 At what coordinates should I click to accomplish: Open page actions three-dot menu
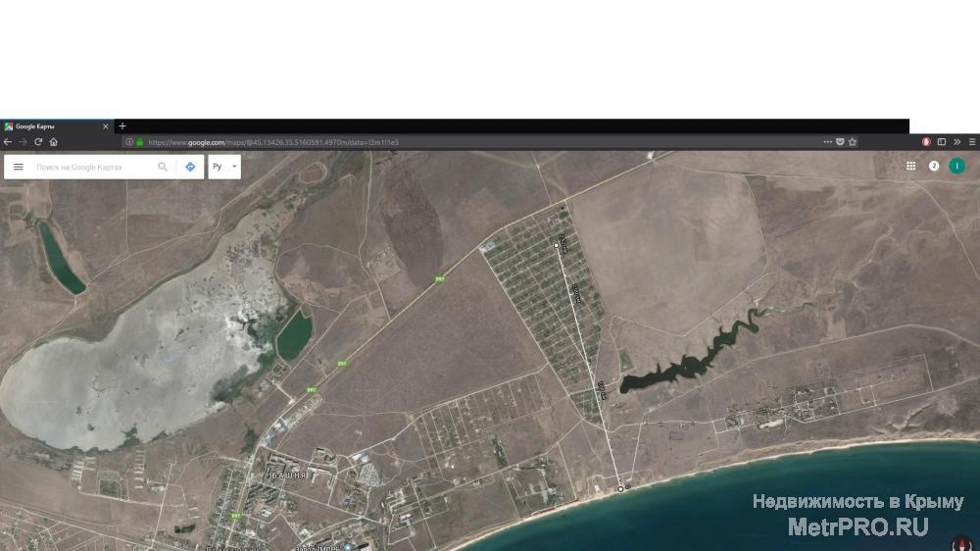[827, 142]
